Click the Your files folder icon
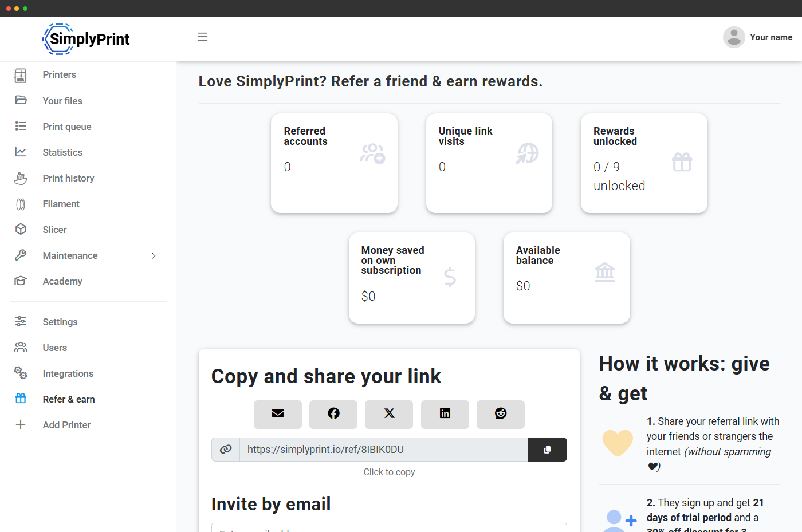The width and height of the screenshot is (802, 532). (x=21, y=100)
